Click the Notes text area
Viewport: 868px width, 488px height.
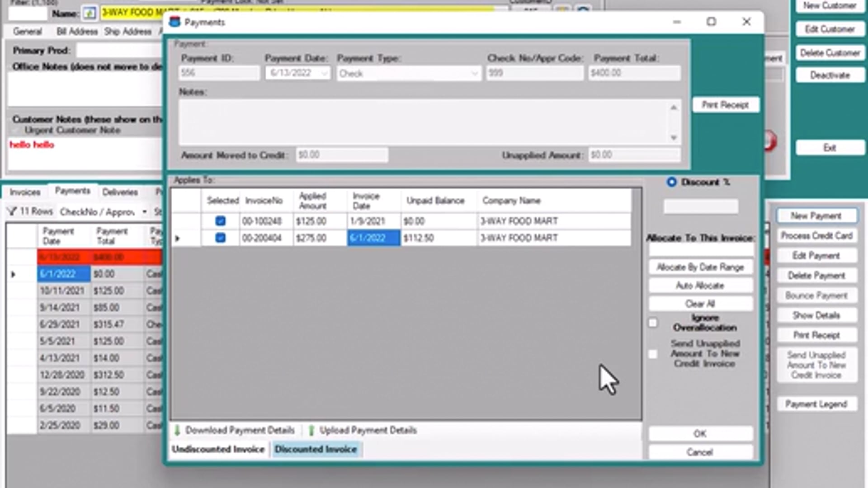pos(424,122)
